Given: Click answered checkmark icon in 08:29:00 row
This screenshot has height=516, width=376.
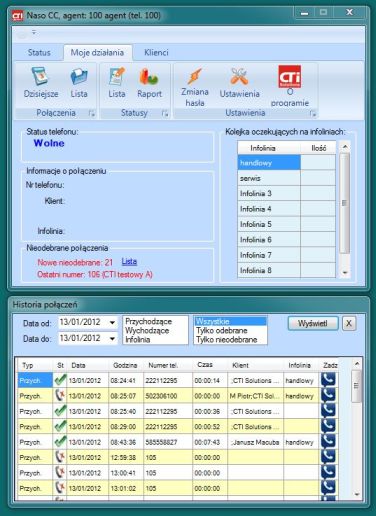Looking at the screenshot, I should click(x=60, y=426).
